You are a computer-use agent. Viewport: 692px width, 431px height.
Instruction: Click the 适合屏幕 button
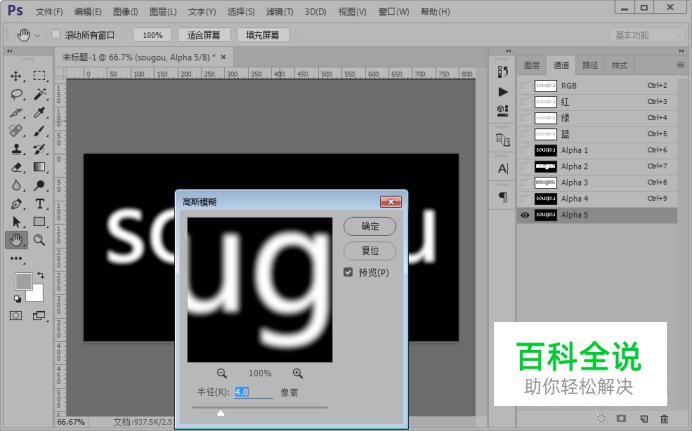(203, 35)
